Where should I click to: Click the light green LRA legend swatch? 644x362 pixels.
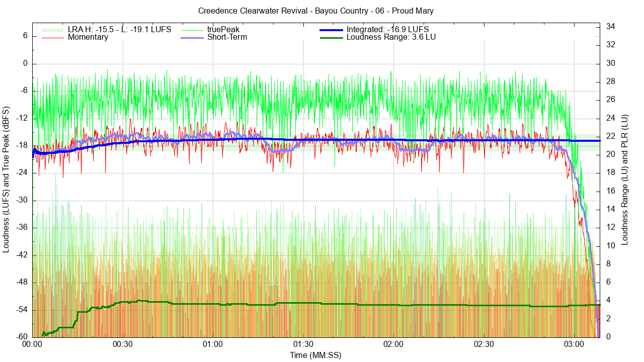(53, 30)
